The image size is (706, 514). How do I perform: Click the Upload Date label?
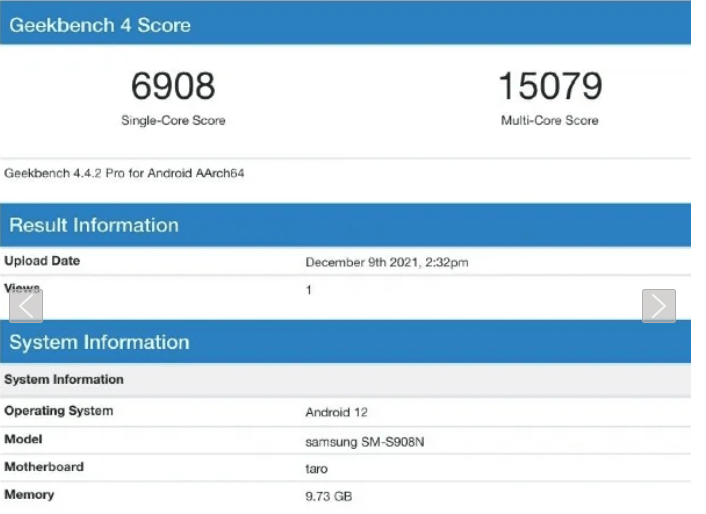[42, 261]
